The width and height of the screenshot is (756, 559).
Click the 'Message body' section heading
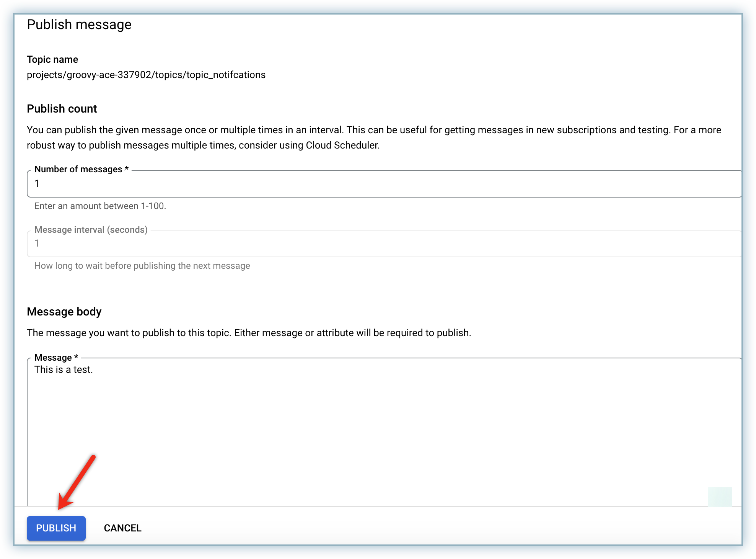tap(64, 312)
